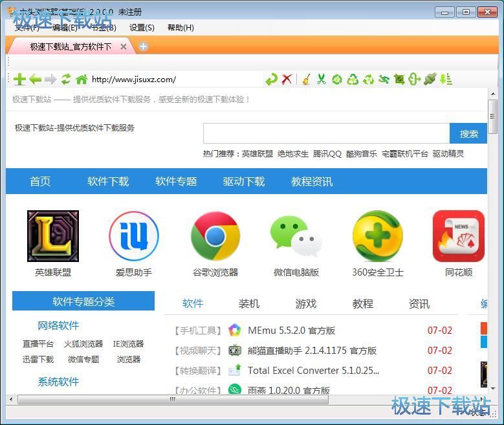The image size is (504, 425).
Task: Open the 谷歌浏览器 Chrome icon
Action: coord(215,236)
